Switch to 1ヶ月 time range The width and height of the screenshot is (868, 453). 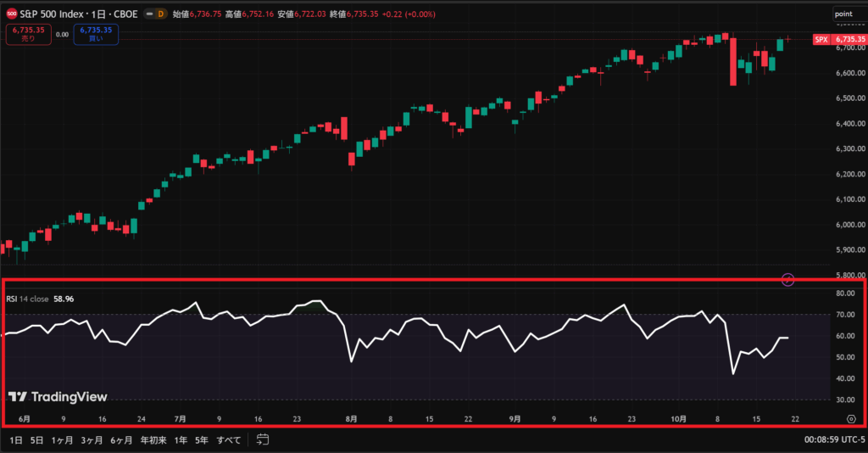pyautogui.click(x=62, y=440)
